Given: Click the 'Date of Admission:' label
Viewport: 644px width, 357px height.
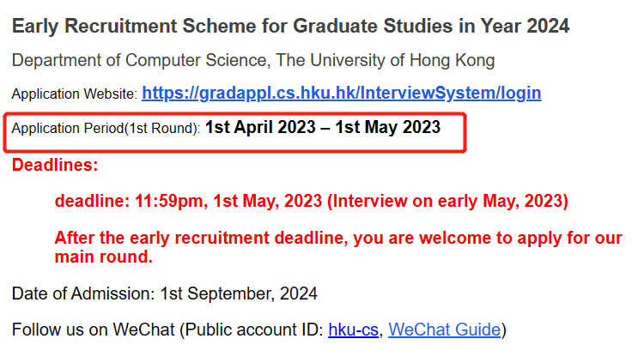Looking at the screenshot, I should pyautogui.click(x=82, y=293).
